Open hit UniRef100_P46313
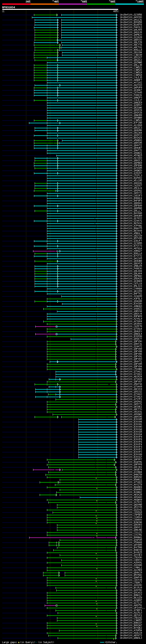The width and height of the screenshot is (146, 644). click(131, 27)
